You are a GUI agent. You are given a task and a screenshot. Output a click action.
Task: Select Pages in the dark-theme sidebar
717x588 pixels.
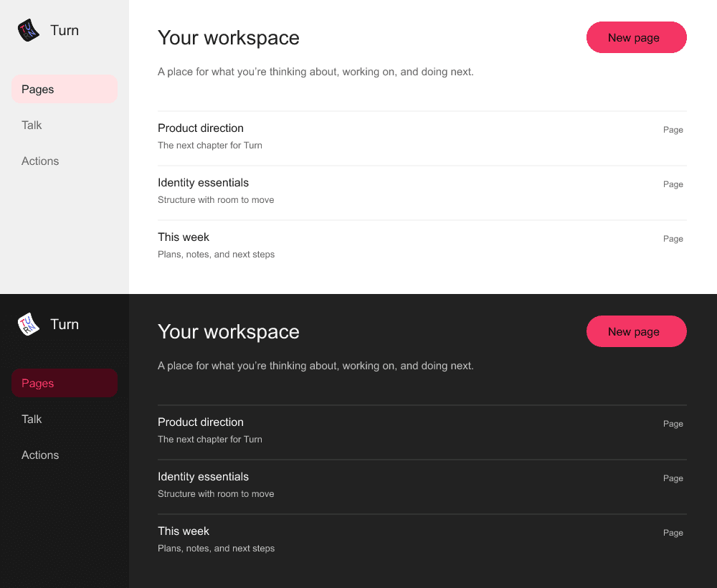coord(65,383)
